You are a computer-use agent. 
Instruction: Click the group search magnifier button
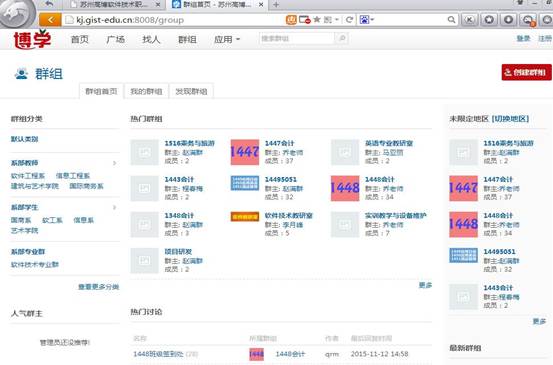[x=342, y=38]
